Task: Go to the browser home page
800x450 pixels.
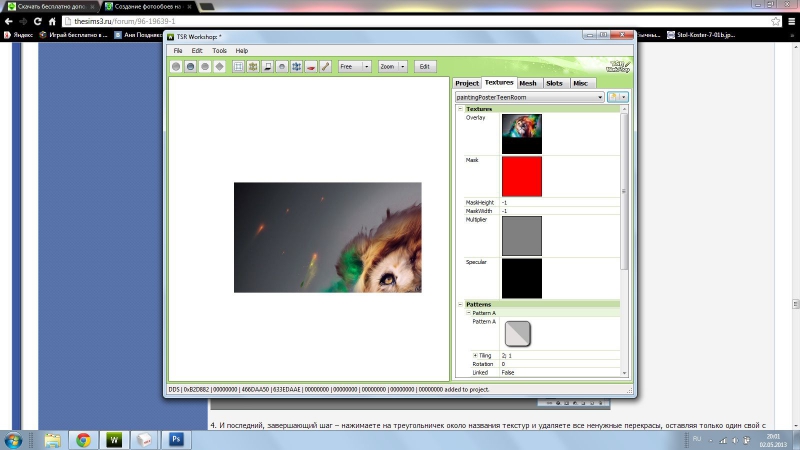Action: tap(52, 21)
